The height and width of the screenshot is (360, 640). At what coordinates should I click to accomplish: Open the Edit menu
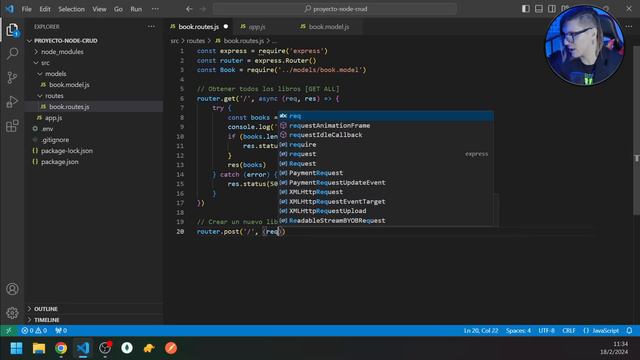(x=45, y=9)
